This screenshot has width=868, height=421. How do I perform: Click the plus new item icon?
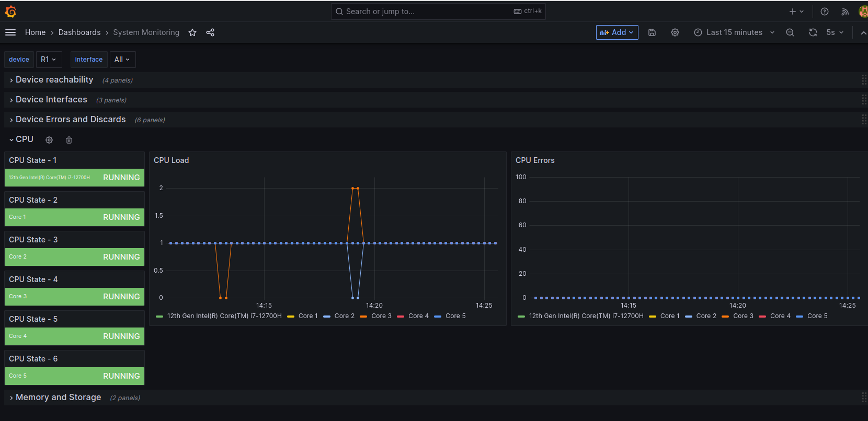click(x=796, y=11)
